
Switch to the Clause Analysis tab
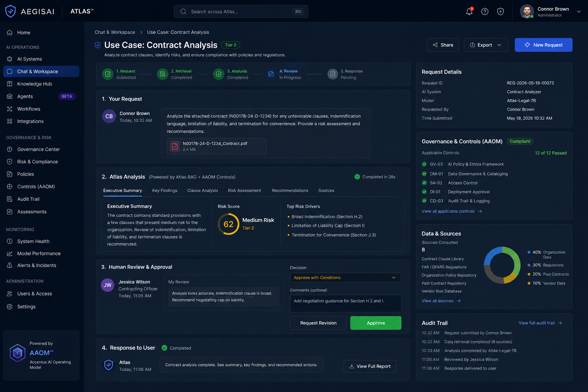(x=203, y=191)
